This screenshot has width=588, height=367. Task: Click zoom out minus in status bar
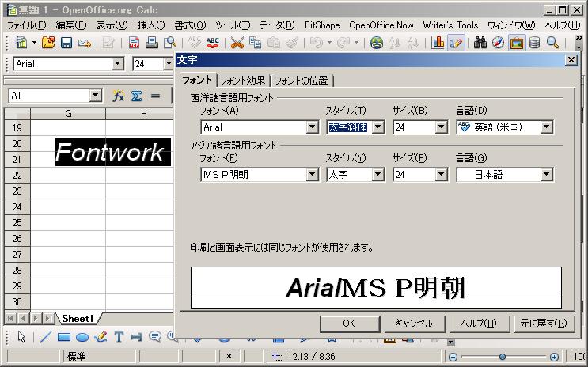453,357
